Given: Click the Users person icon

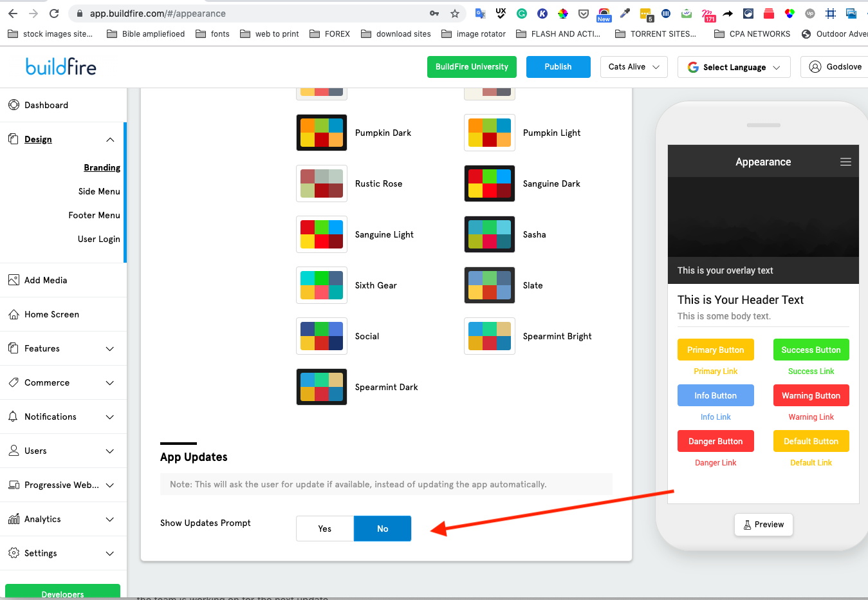Looking at the screenshot, I should (x=14, y=451).
